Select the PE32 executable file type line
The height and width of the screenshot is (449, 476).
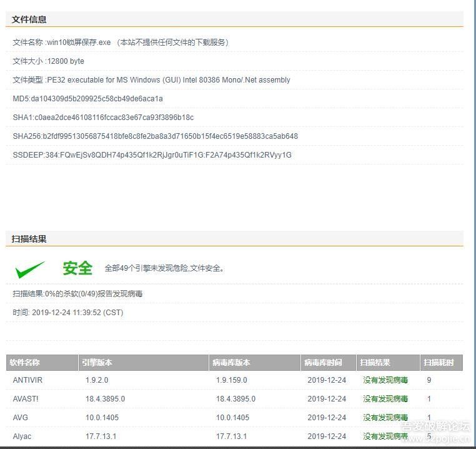tap(151, 80)
